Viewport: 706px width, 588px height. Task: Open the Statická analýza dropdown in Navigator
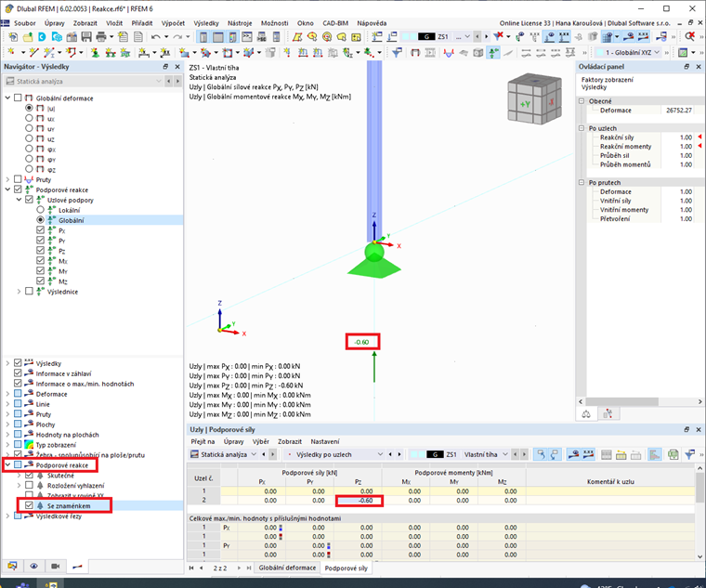pos(84,81)
